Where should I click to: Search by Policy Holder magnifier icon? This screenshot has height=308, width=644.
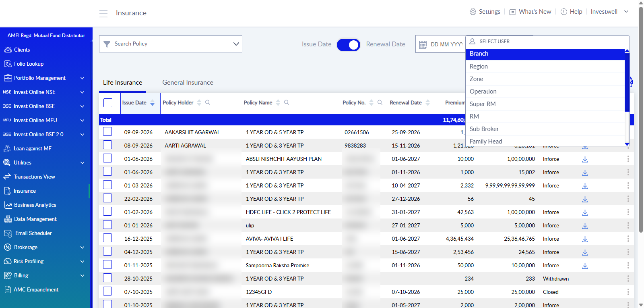208,102
